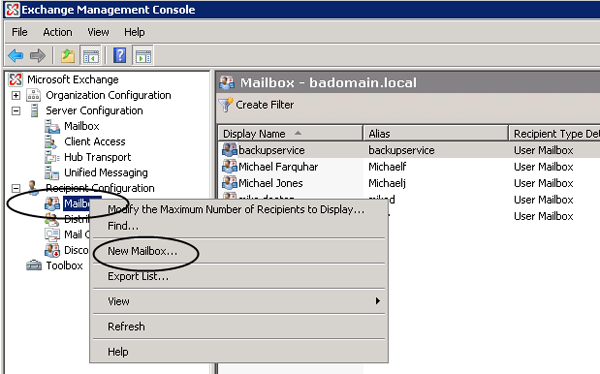Click the Alias column header
This screenshot has height=374, width=600.
click(435, 134)
